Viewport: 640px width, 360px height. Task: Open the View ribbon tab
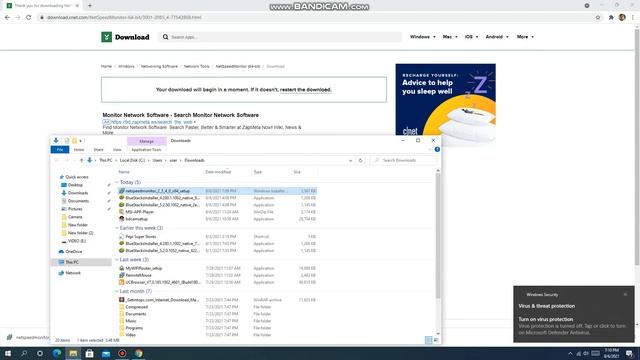point(117,150)
